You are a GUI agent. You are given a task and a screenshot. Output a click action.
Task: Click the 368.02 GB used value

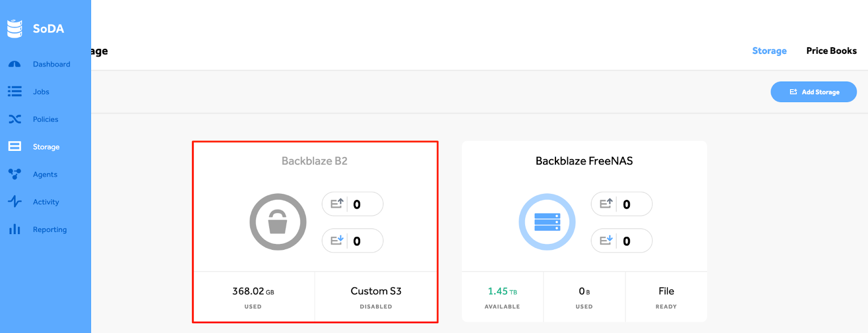pyautogui.click(x=253, y=291)
